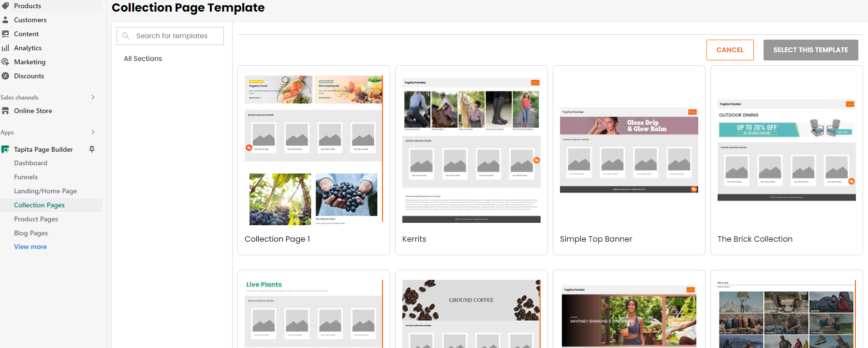Select The Brick Collection template thumbnail
This screenshot has width=868, height=348.
787,150
